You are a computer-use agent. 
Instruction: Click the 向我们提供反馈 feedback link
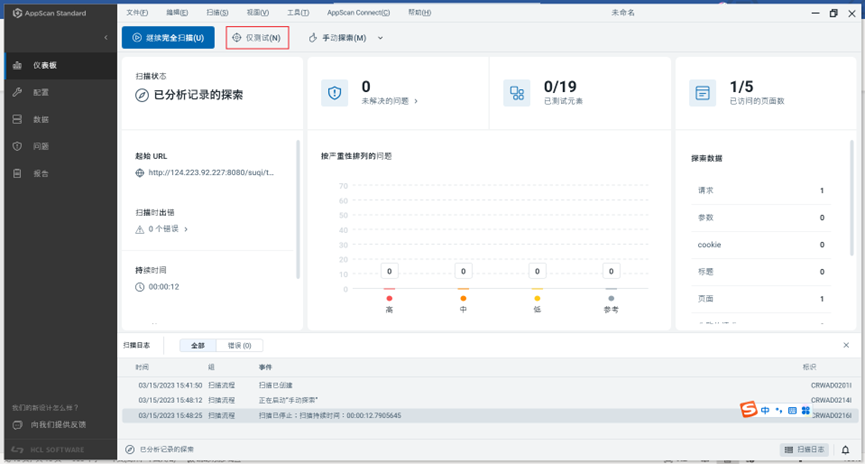[58, 425]
